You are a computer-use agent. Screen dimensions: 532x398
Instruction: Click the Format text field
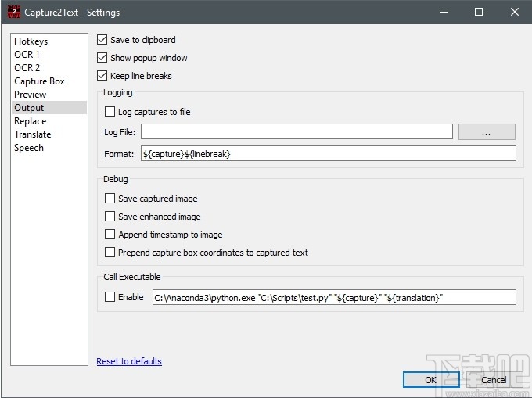coord(328,154)
